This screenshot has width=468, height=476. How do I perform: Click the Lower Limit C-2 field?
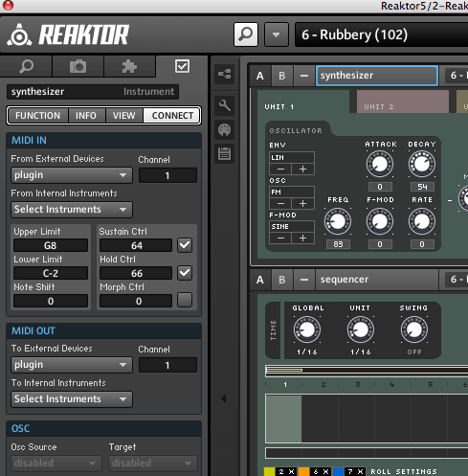click(51, 273)
